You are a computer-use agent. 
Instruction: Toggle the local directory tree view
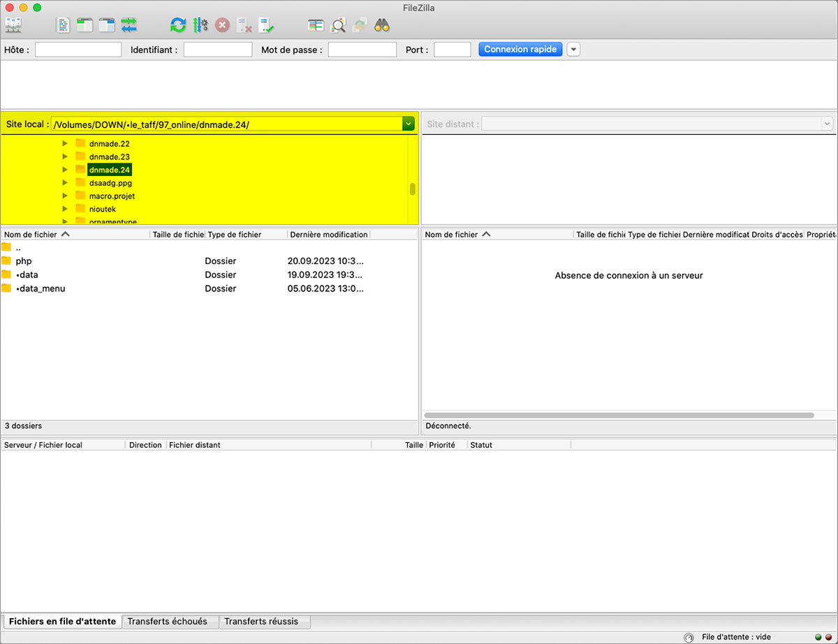[85, 26]
